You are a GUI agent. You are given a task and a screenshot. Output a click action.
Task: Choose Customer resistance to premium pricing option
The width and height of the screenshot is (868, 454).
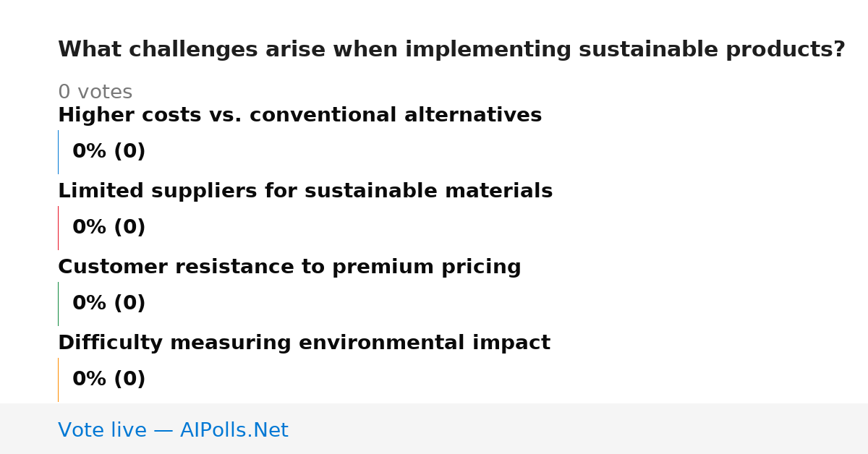point(289,267)
